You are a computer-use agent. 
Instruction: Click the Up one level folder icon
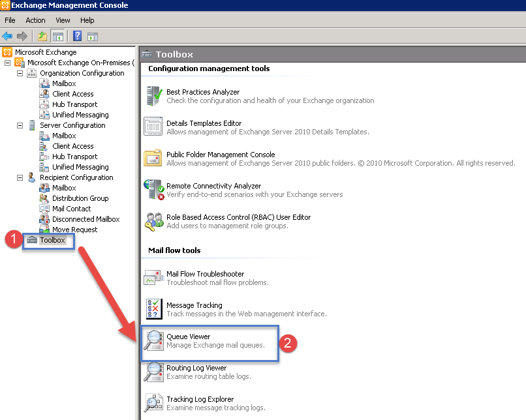[42, 36]
